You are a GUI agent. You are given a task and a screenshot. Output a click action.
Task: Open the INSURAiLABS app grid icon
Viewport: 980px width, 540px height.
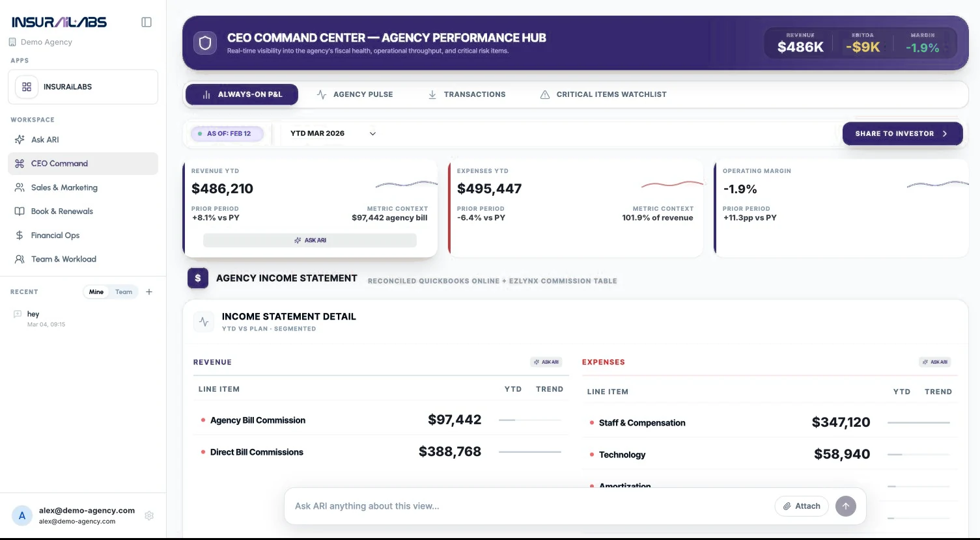27,87
